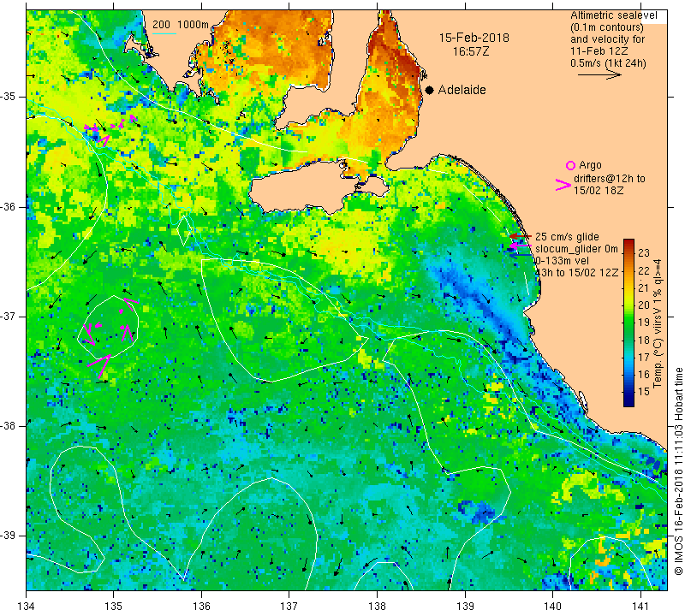Click the longitude 137 axis label

point(289,606)
